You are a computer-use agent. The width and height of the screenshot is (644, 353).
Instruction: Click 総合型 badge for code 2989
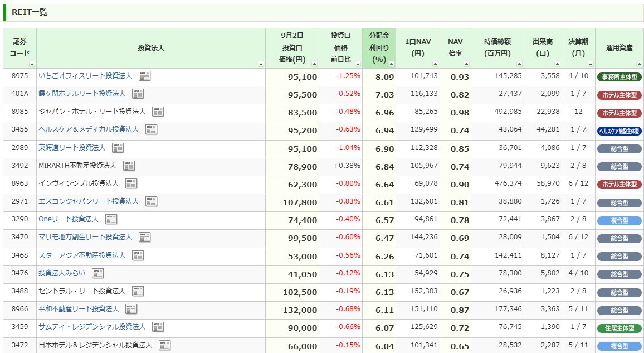tap(619, 149)
